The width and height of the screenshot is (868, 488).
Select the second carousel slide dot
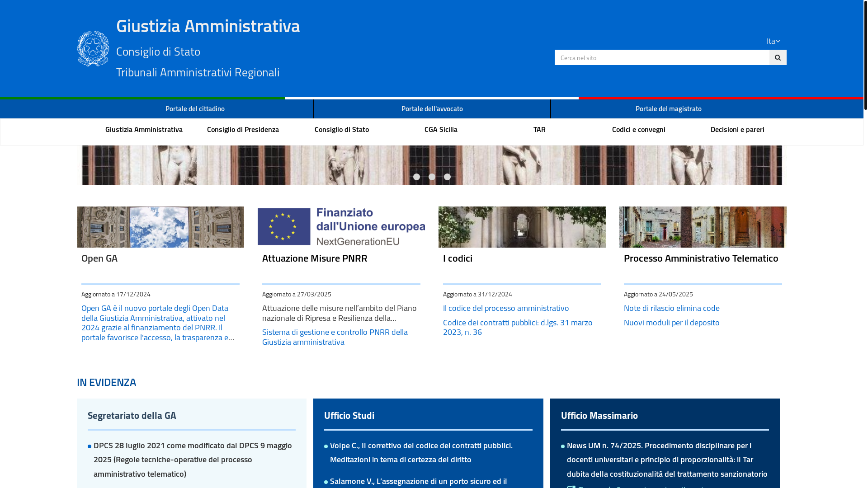pyautogui.click(x=432, y=177)
